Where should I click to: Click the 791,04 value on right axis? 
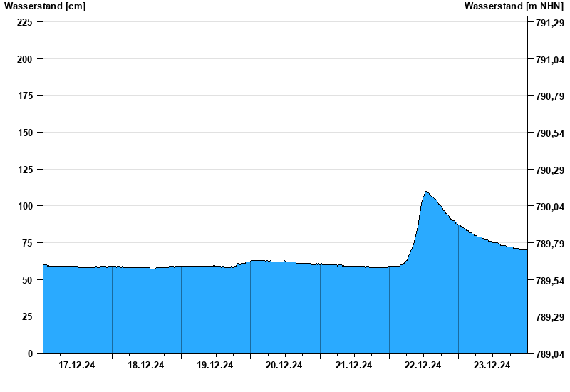click(x=550, y=60)
